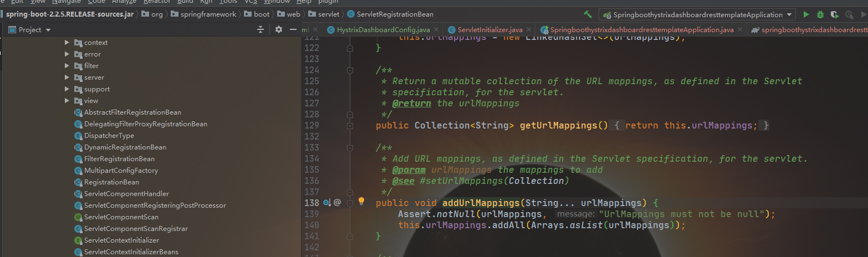Expand the server package
This screenshot has height=257, width=868.
[x=67, y=78]
